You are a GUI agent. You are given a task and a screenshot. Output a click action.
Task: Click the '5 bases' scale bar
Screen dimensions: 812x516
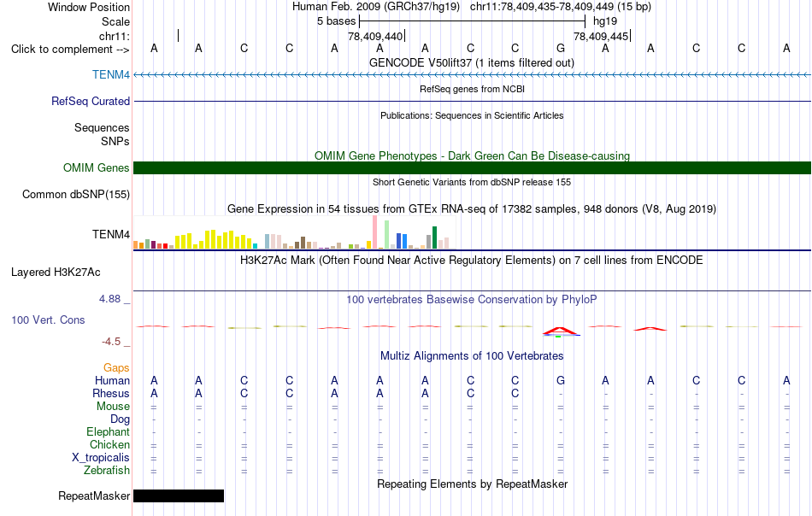[472, 21]
